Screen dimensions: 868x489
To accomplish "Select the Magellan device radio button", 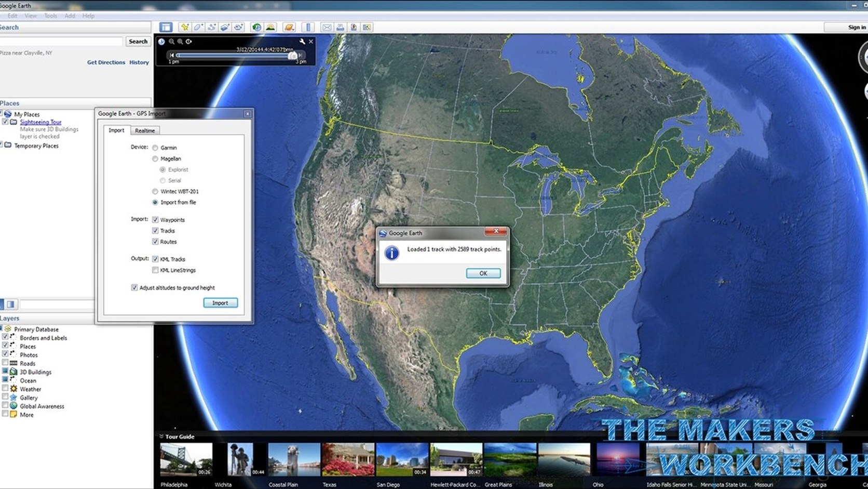I will tap(155, 159).
